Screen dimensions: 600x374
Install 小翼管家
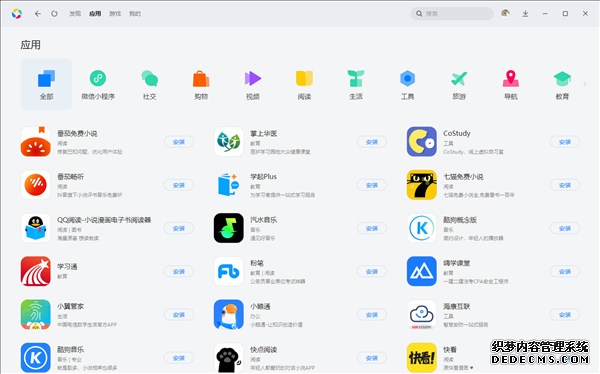179,315
